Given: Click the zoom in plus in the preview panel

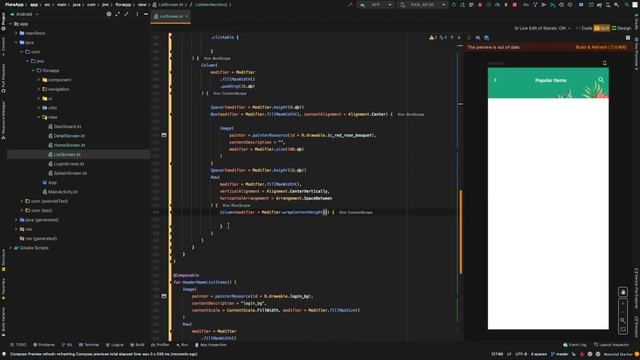Looking at the screenshot, I should pos(623,304).
